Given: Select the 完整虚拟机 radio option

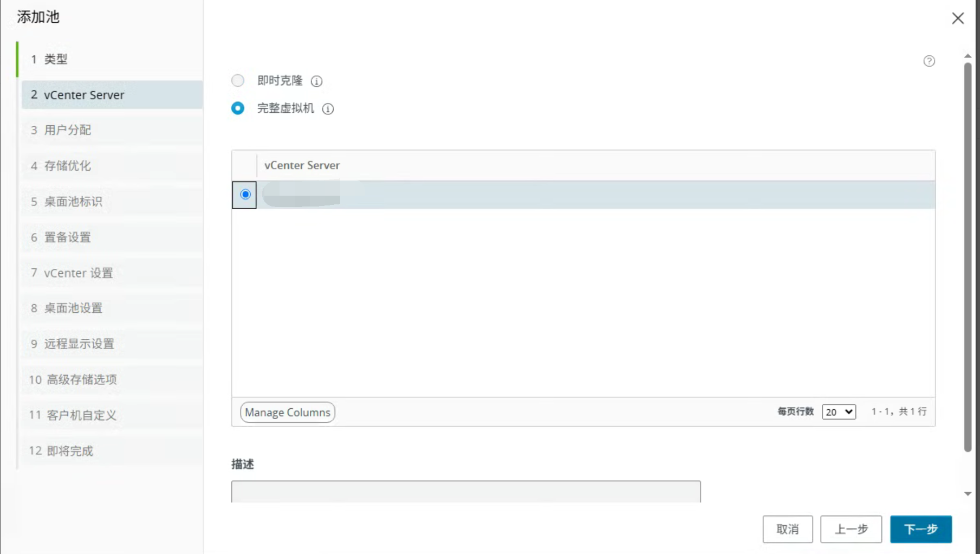Looking at the screenshot, I should [x=238, y=108].
